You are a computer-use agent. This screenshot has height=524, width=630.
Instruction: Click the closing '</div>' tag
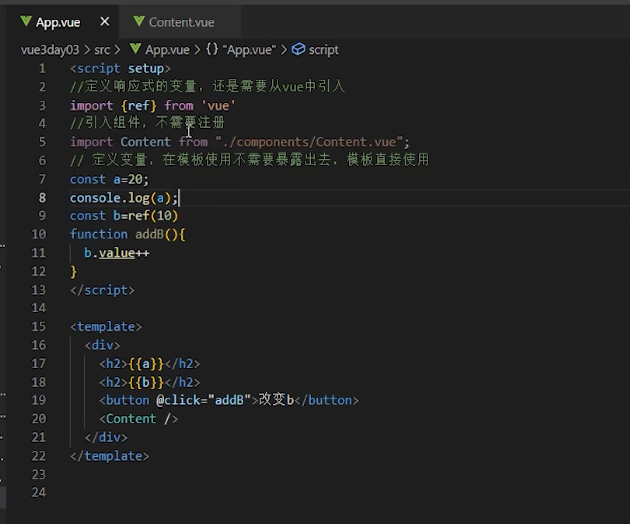[106, 437]
